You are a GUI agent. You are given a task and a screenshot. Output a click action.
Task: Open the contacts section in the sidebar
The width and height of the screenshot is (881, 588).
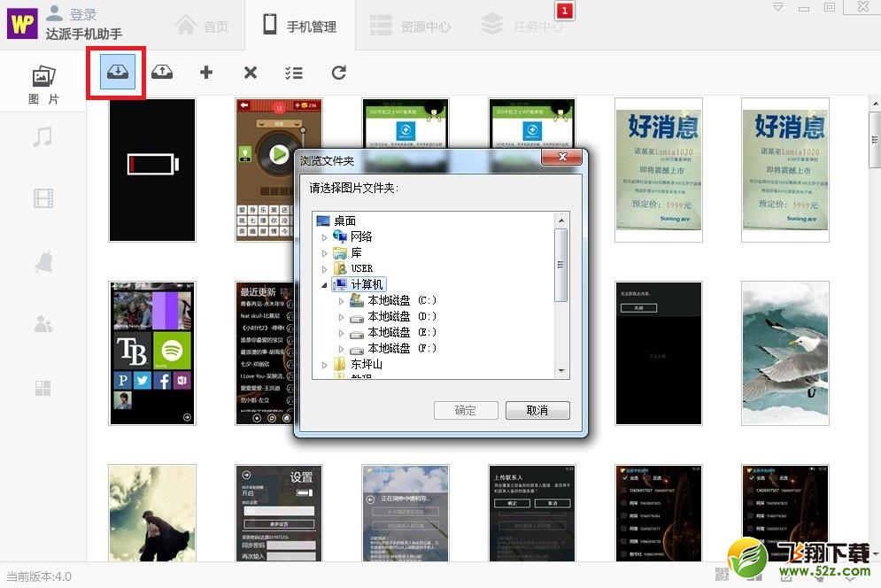[x=43, y=324]
